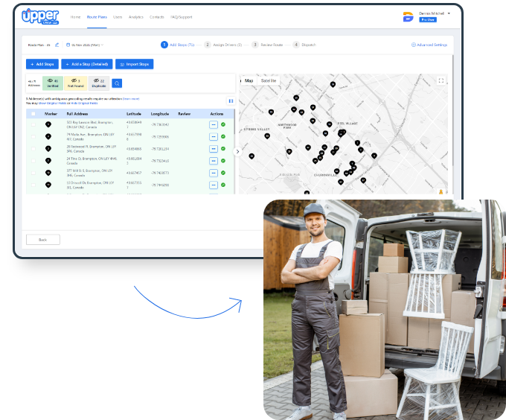Click the address table's vertical scrollbar
Screen dimensions: 506x420
click(234, 121)
